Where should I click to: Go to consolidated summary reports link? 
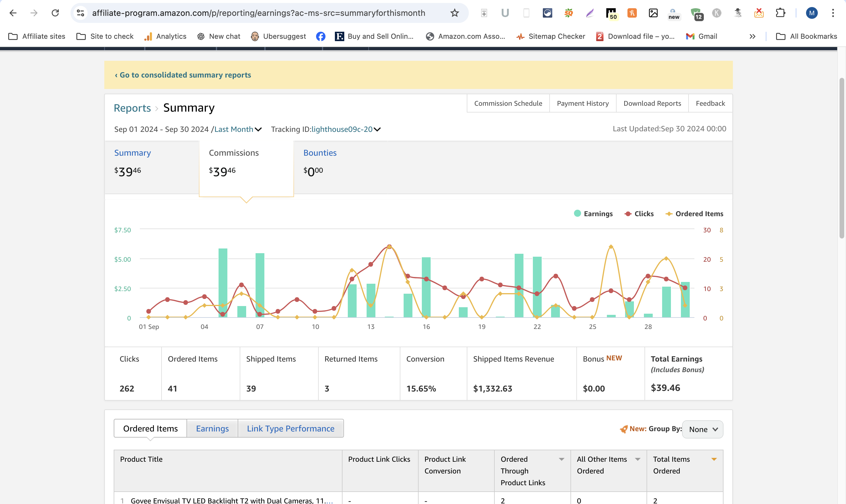tap(183, 75)
